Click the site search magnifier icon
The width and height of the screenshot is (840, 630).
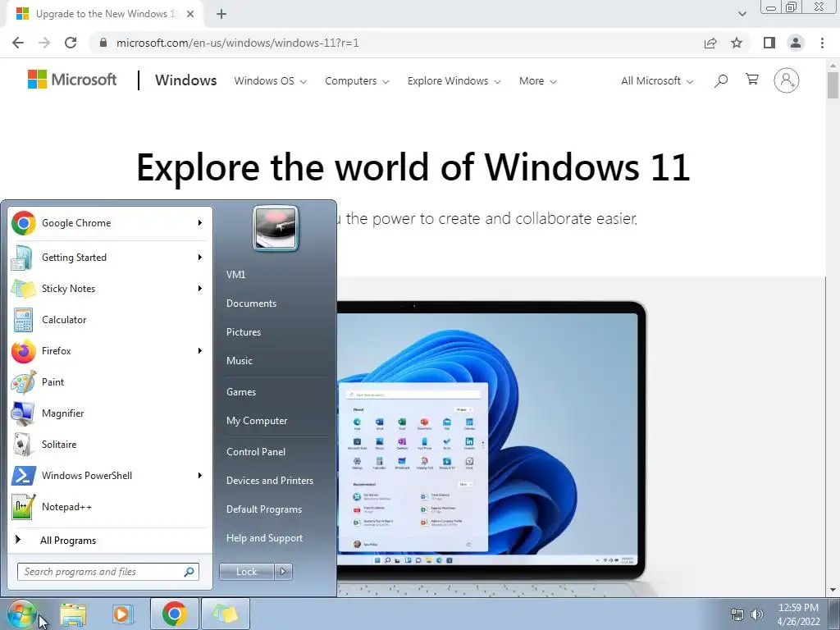click(x=720, y=80)
